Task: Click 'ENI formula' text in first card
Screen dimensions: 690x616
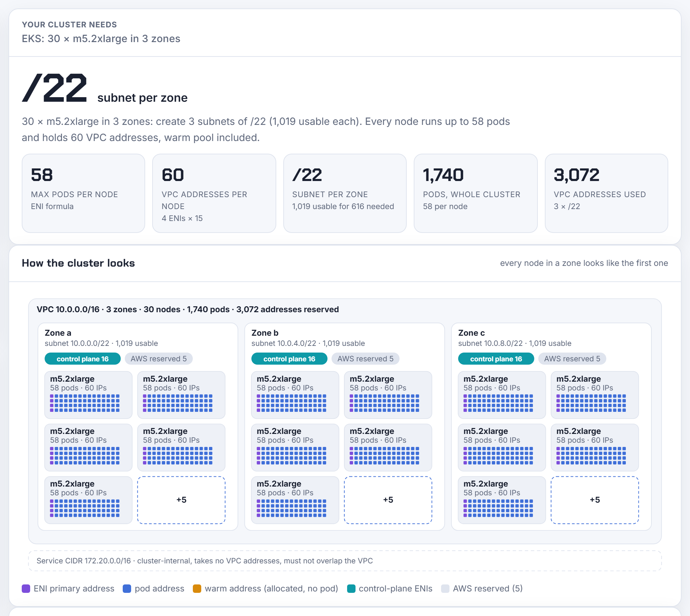Action: 52,207
